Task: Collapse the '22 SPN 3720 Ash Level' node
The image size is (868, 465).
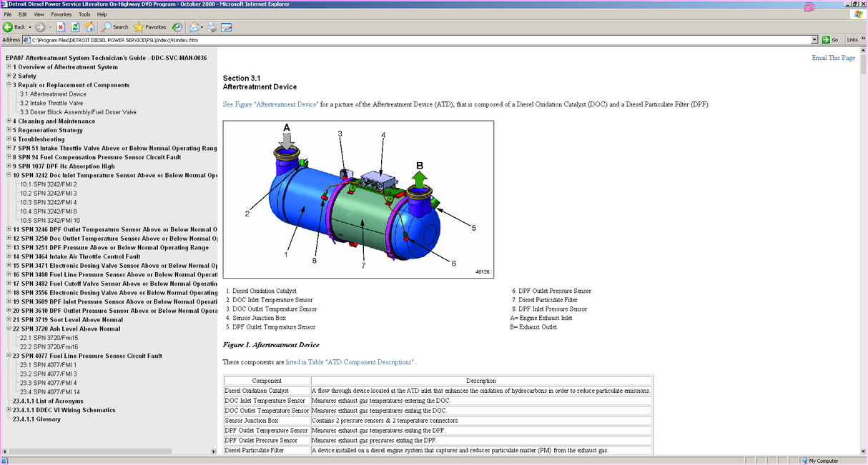Action: [x=10, y=329]
